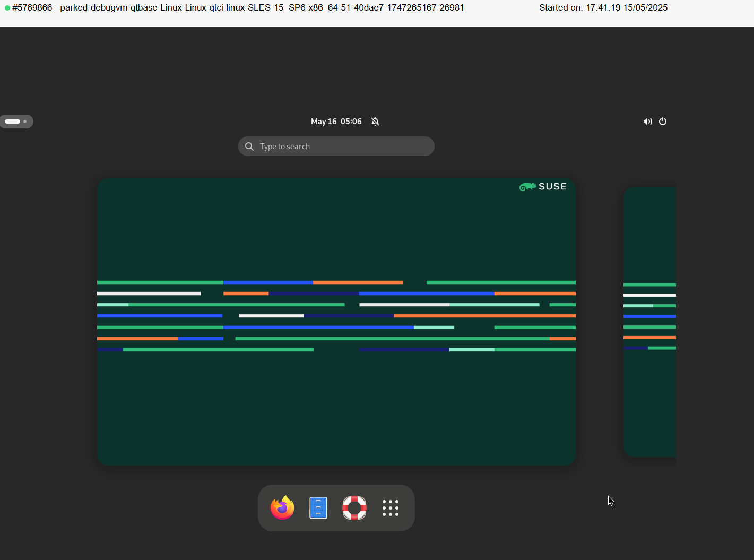Open the Files manager dock icon
This screenshot has height=560, width=754.
pos(318,508)
